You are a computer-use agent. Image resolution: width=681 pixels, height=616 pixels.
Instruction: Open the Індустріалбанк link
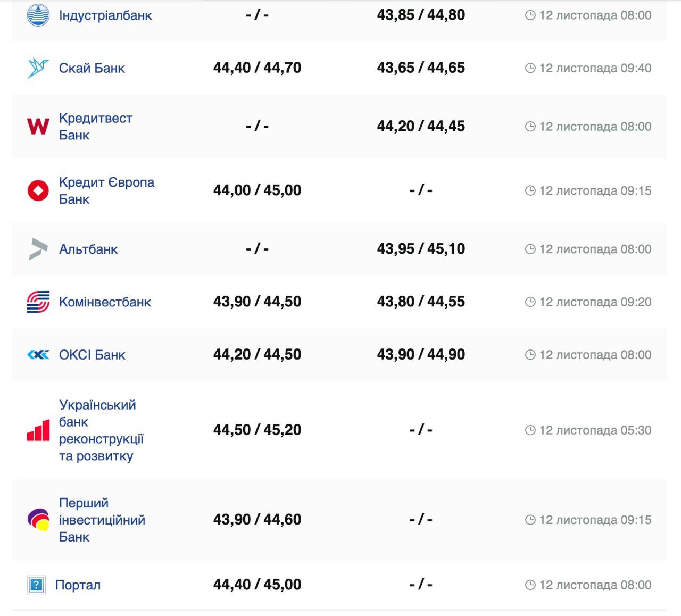pos(105,15)
